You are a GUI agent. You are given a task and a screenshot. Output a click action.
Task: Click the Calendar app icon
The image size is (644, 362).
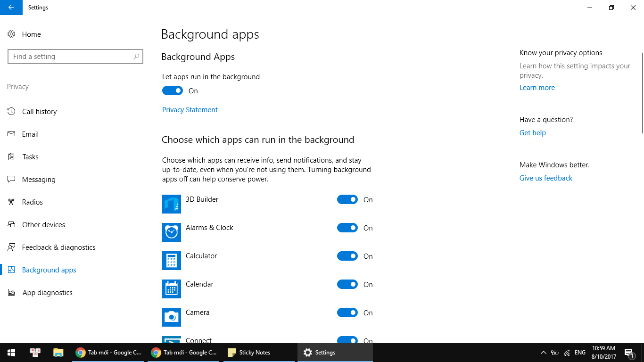[171, 289]
